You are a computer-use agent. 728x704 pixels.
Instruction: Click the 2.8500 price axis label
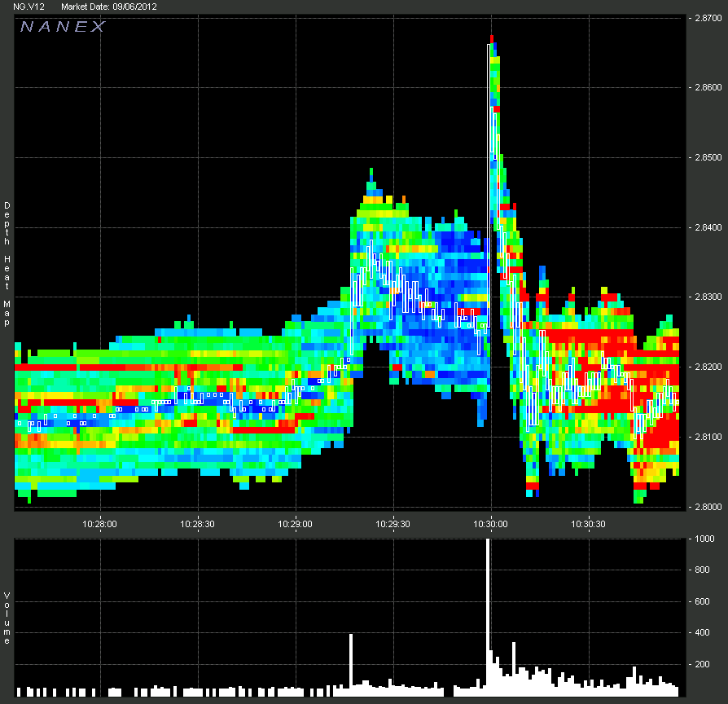coord(708,157)
